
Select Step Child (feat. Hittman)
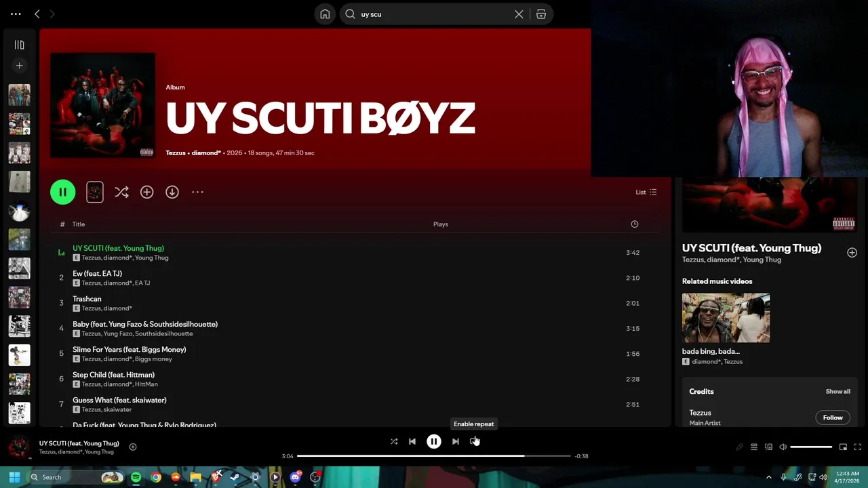[113, 375]
